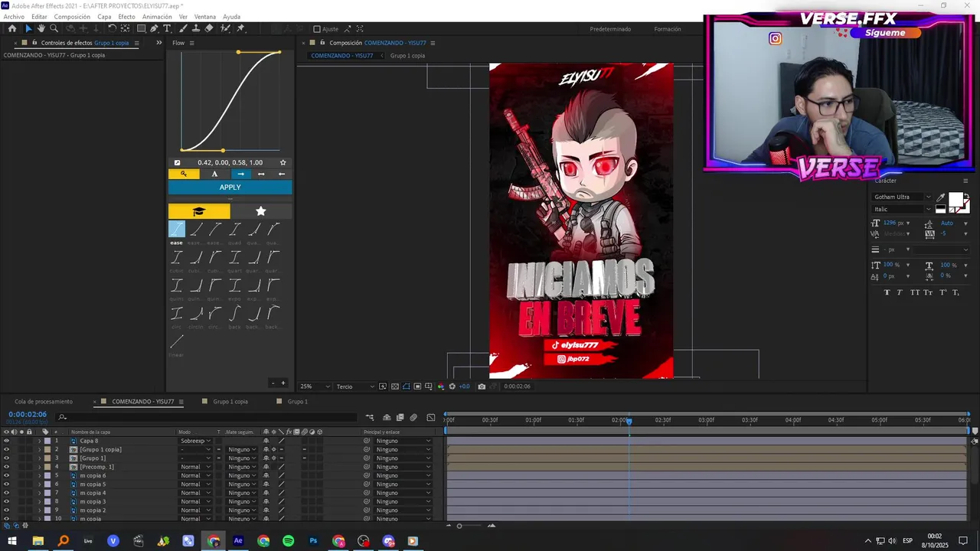Image resolution: width=980 pixels, height=551 pixels.
Task: Click the timeline layer search field
Action: point(207,417)
